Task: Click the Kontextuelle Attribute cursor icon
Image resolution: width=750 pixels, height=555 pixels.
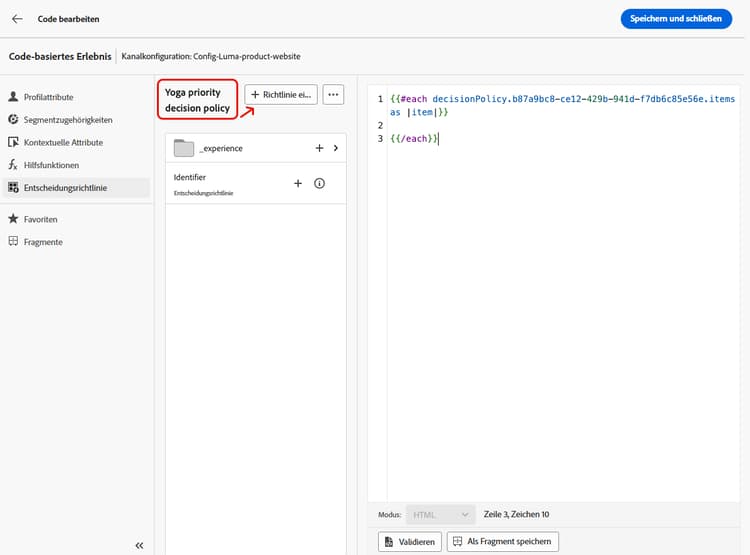Action: [x=13, y=142]
